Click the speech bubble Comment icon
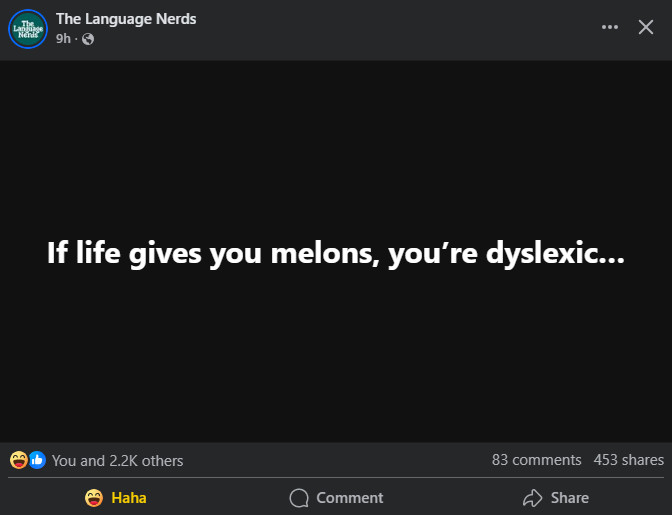 (x=298, y=497)
